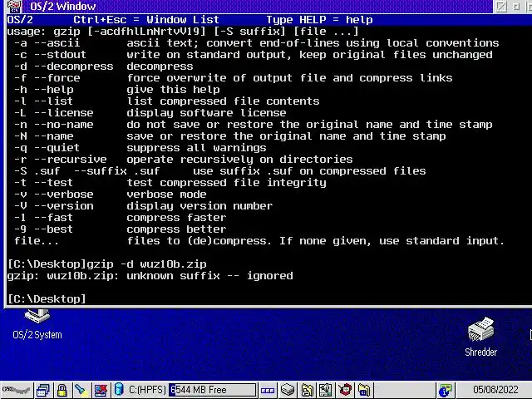Image resolution: width=532 pixels, height=399 pixels.
Task: Click the '-l --list' option line
Action: click(x=166, y=101)
